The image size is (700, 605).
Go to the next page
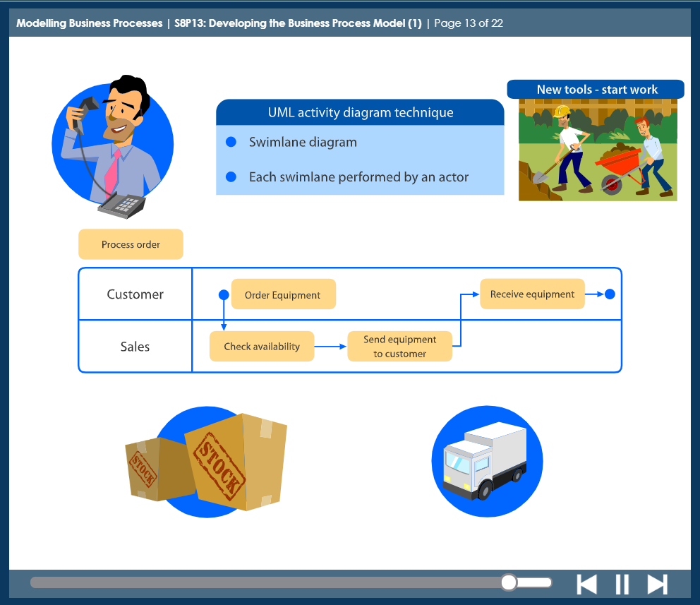(x=657, y=584)
